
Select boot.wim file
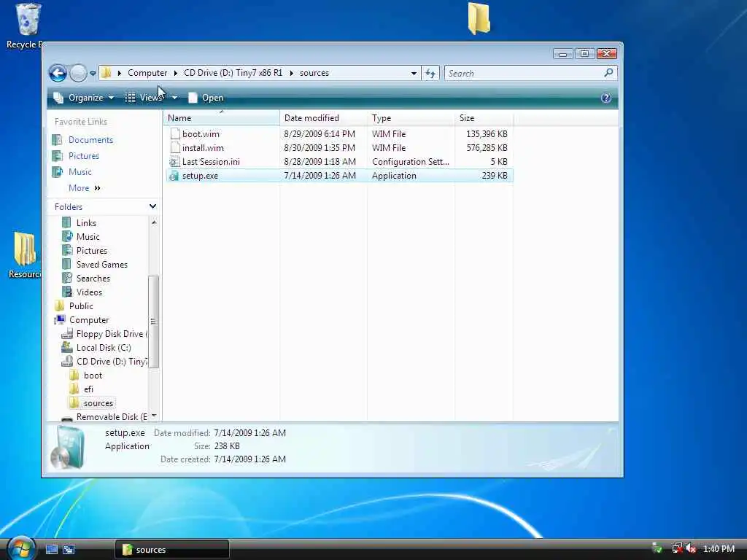click(339, 134)
